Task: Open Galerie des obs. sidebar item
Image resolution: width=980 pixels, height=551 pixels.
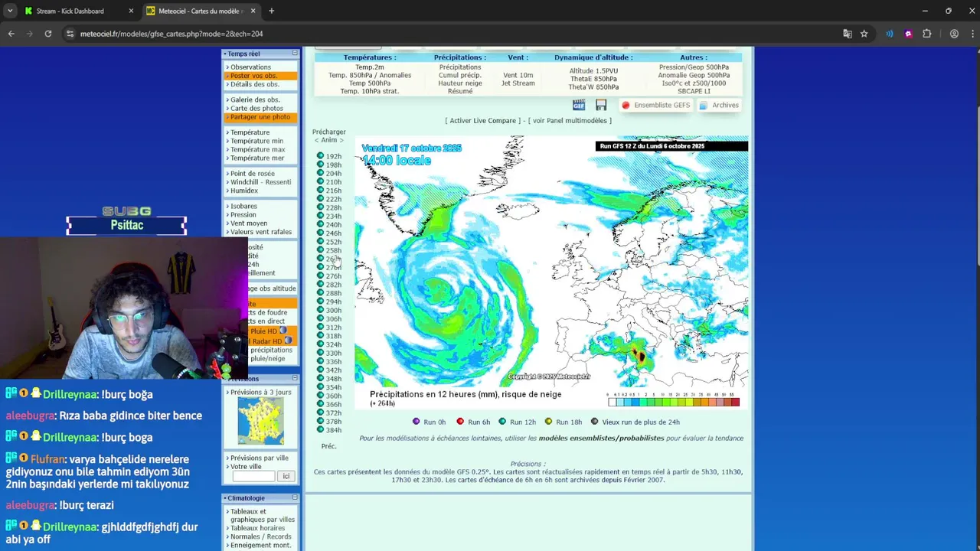Action: pos(255,100)
